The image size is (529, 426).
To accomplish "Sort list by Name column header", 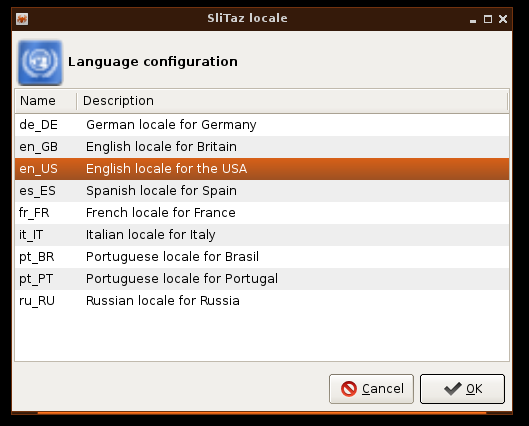I will tap(46, 101).
